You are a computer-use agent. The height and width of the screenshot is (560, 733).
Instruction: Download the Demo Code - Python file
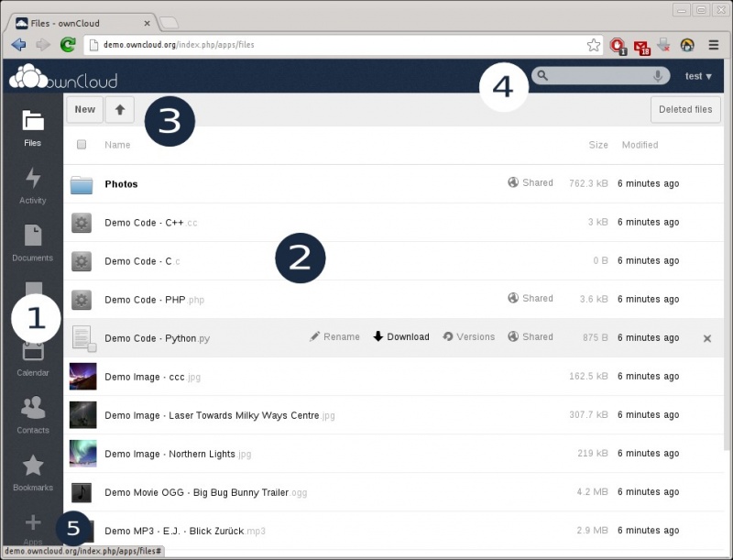(401, 336)
